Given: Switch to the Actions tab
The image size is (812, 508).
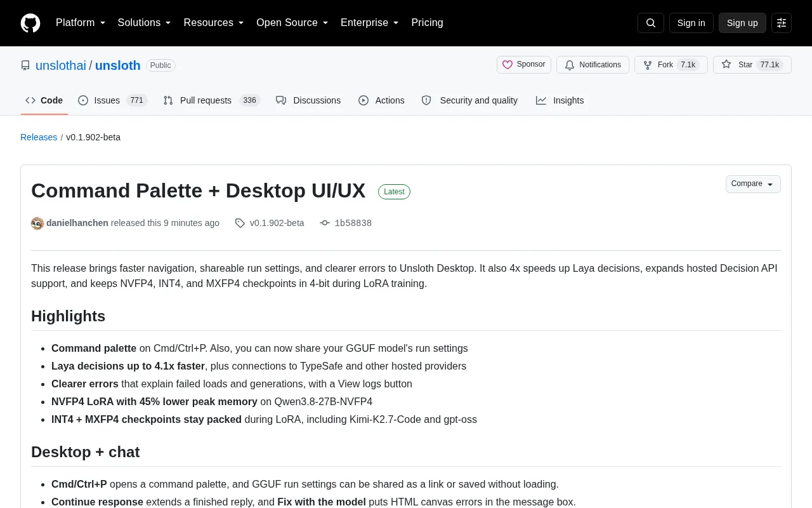Looking at the screenshot, I should pos(381,100).
